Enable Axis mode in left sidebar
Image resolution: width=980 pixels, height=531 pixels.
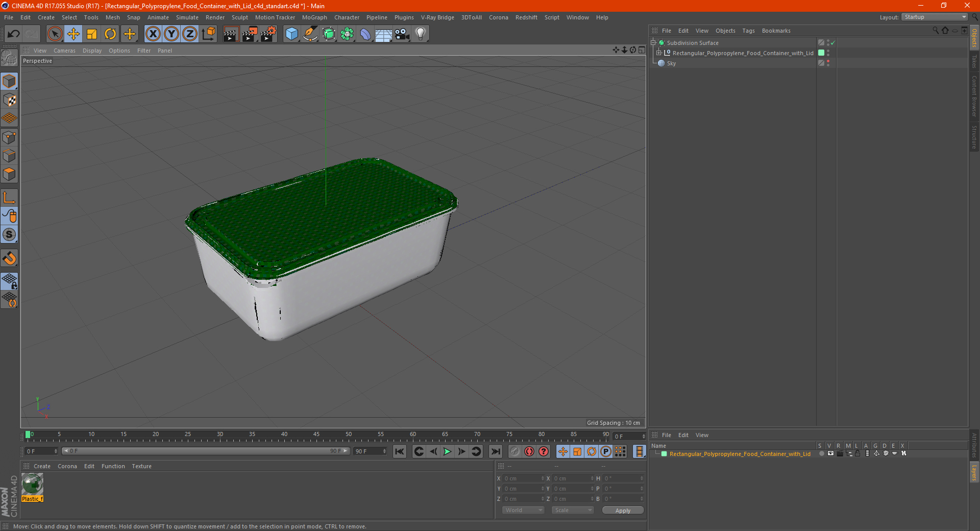(9, 198)
